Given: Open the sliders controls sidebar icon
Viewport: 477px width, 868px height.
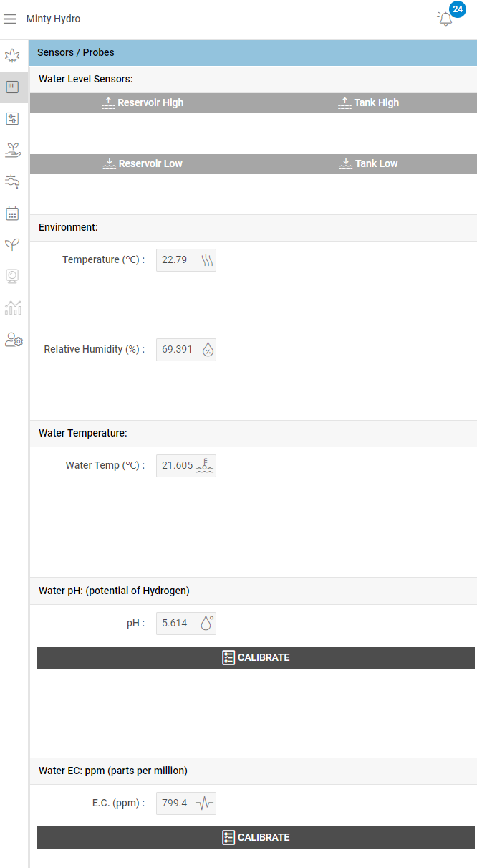Looking at the screenshot, I should point(12,119).
